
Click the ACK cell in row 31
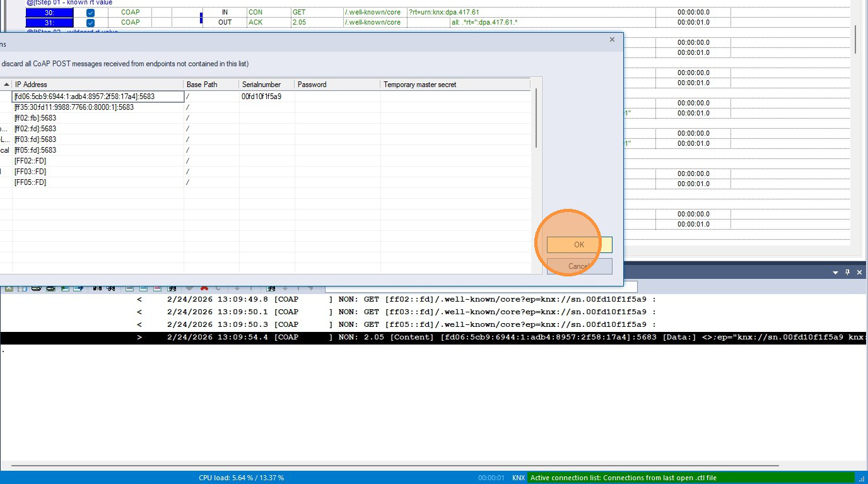[268, 23]
